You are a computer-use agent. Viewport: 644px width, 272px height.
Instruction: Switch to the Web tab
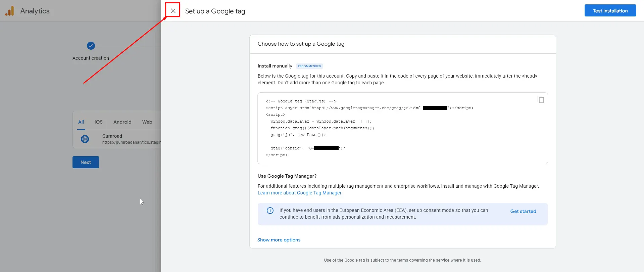click(147, 122)
